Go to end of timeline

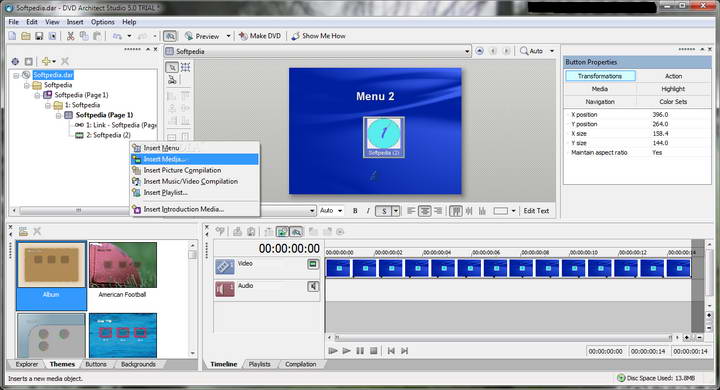404,351
